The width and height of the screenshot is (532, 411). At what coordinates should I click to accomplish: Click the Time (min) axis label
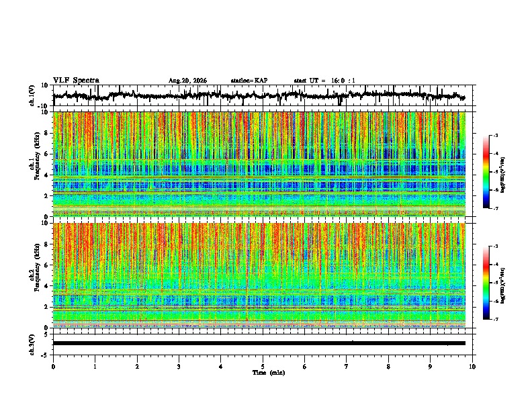tap(269, 373)
